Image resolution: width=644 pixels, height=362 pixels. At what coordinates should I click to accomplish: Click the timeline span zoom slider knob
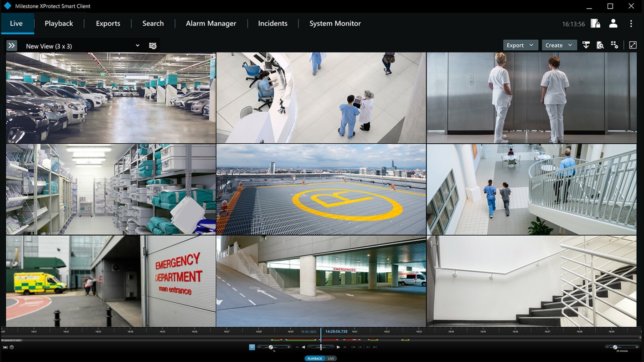pos(615,347)
